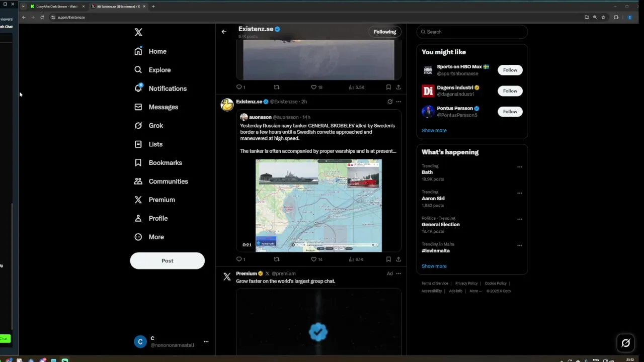The image size is (644, 362).
Task: Open account menu dots for user C
Action: point(206,342)
